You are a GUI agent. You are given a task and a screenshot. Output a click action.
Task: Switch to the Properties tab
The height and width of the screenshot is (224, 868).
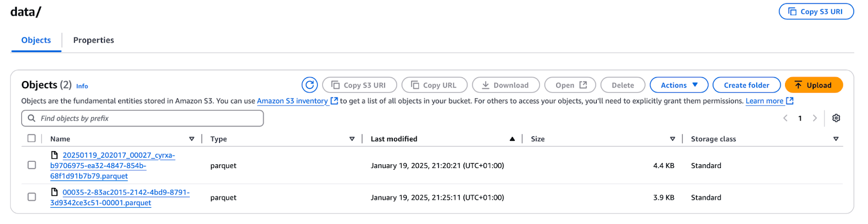pos(93,40)
